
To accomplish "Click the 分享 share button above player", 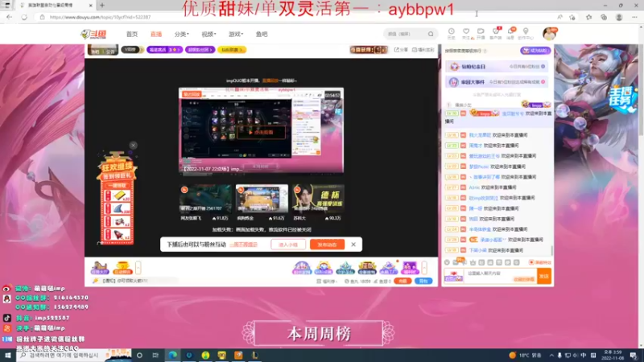I will click(x=401, y=50).
